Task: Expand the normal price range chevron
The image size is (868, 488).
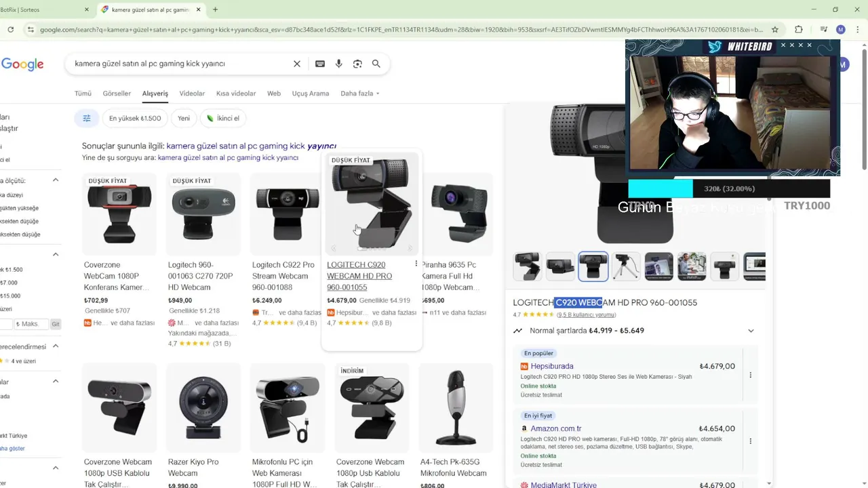Action: tap(751, 331)
